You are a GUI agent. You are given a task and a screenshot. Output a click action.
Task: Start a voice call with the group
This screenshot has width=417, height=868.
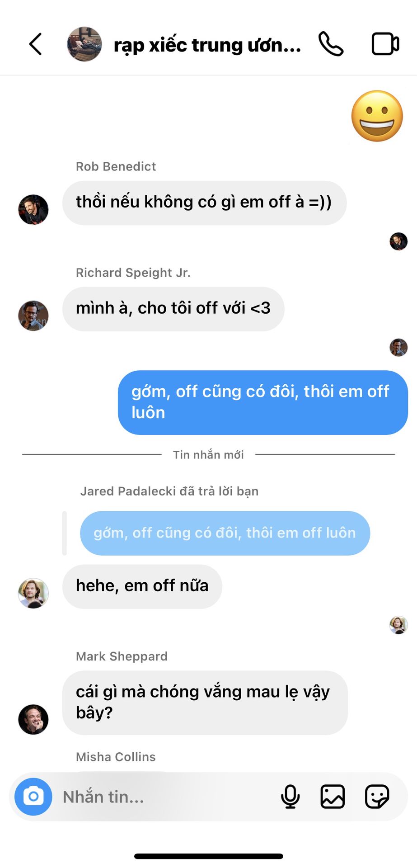click(331, 44)
